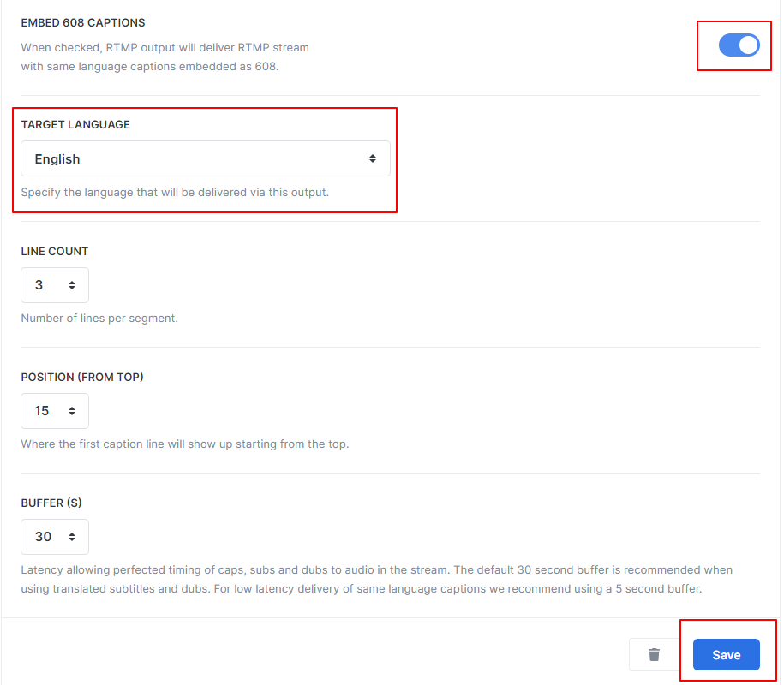The width and height of the screenshot is (784, 685).
Task: Click the LINE COUNT label
Action: tap(55, 252)
